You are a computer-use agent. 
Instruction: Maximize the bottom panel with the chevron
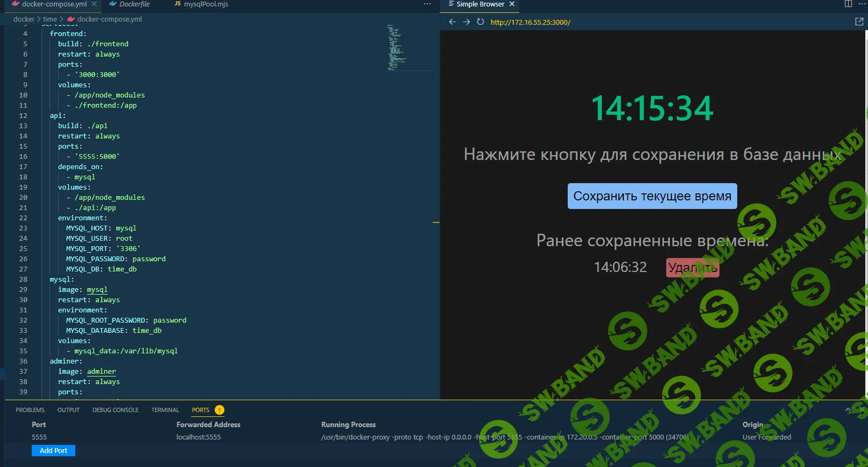tap(848, 410)
